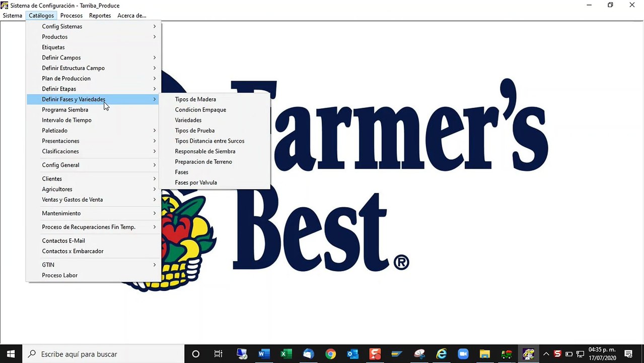644x363 pixels.
Task: Expand the Config Sistemas submenu
Action: click(x=94, y=26)
